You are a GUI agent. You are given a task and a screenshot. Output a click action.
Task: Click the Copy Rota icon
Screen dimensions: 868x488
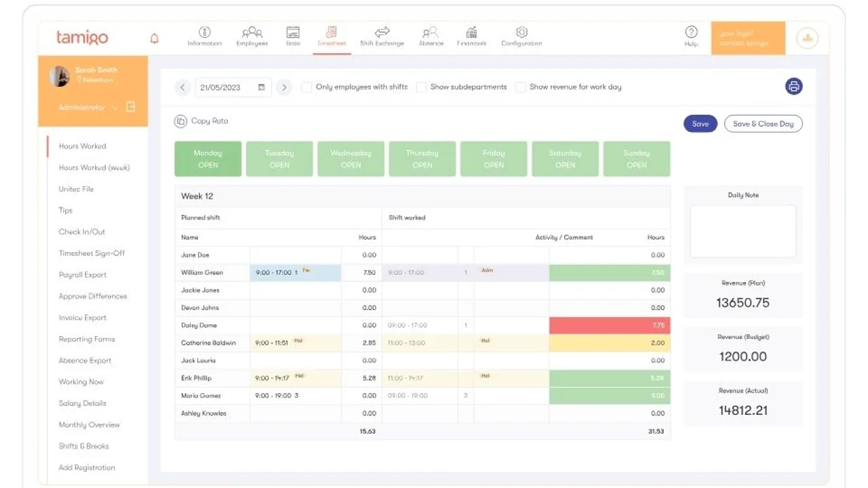[180, 121]
